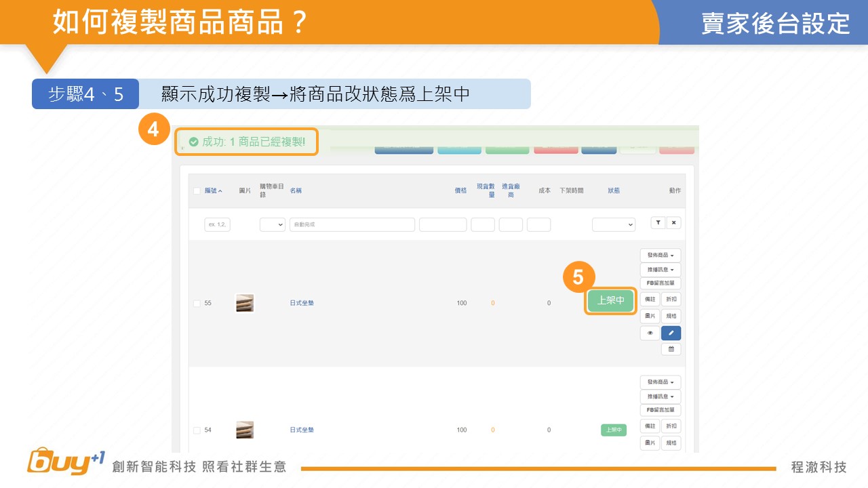Expand the 推播訊息 dropdown for product 55
Image resolution: width=868 pixels, height=488 pixels.
coord(660,270)
